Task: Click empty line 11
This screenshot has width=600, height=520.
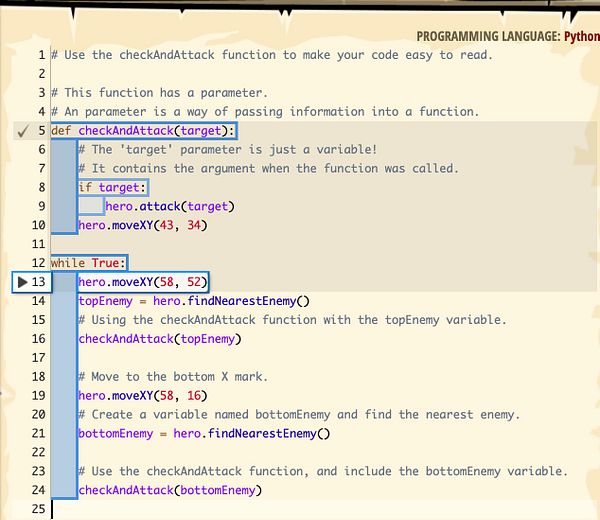Action: click(x=323, y=244)
